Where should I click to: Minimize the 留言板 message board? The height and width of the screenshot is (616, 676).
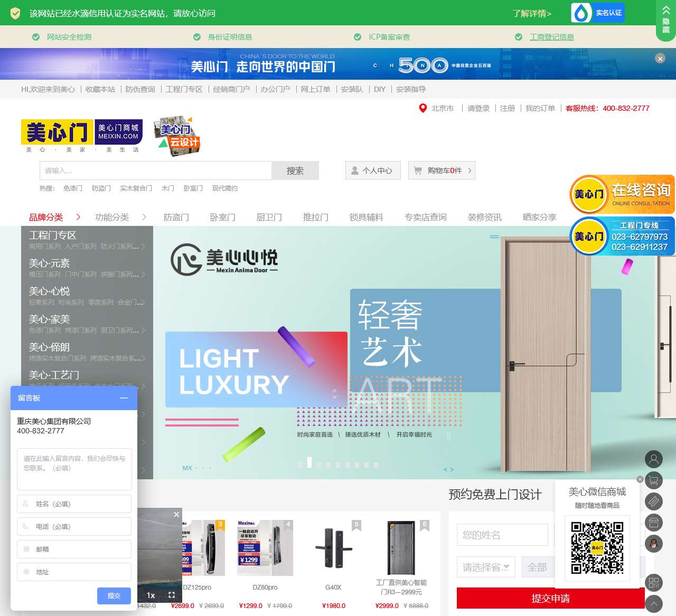pos(124,398)
